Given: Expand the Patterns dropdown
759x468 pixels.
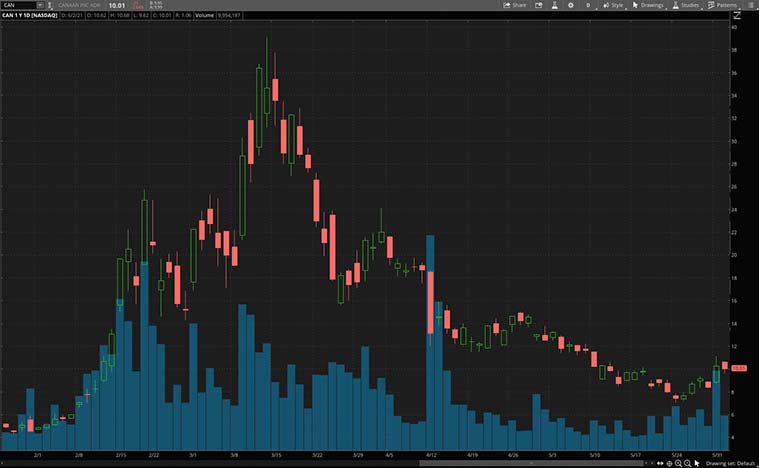Looking at the screenshot, I should pos(722,5).
